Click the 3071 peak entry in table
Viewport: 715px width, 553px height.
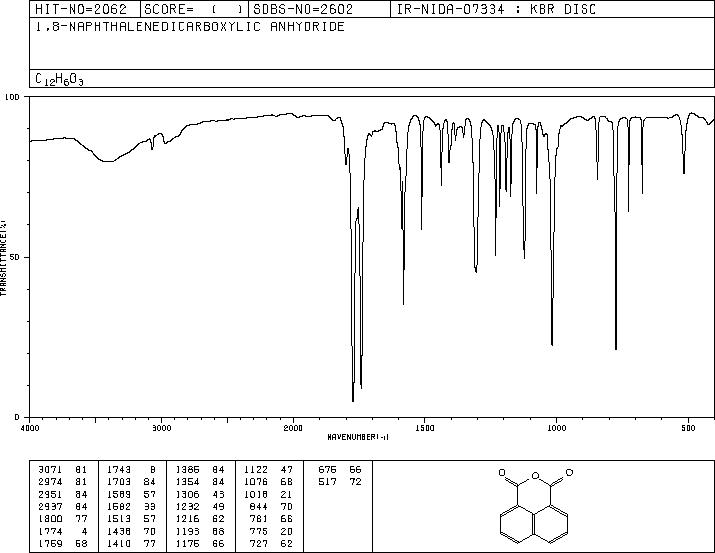62,469
